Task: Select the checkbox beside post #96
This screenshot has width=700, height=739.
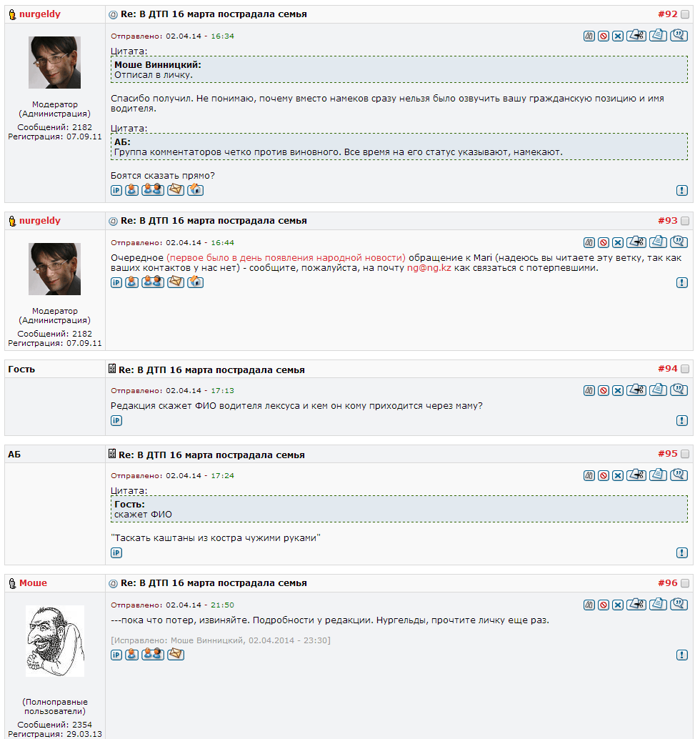Action: pyautogui.click(x=685, y=583)
